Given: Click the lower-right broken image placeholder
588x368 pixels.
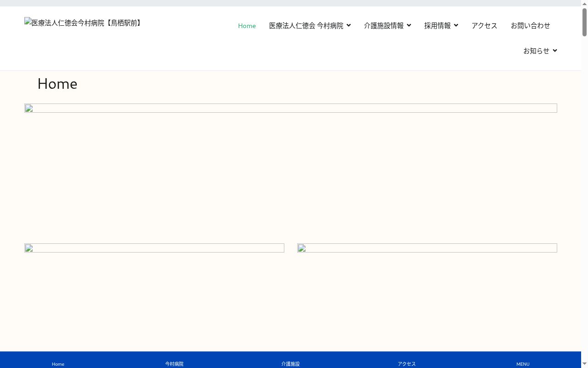Looking at the screenshot, I should [427, 248].
